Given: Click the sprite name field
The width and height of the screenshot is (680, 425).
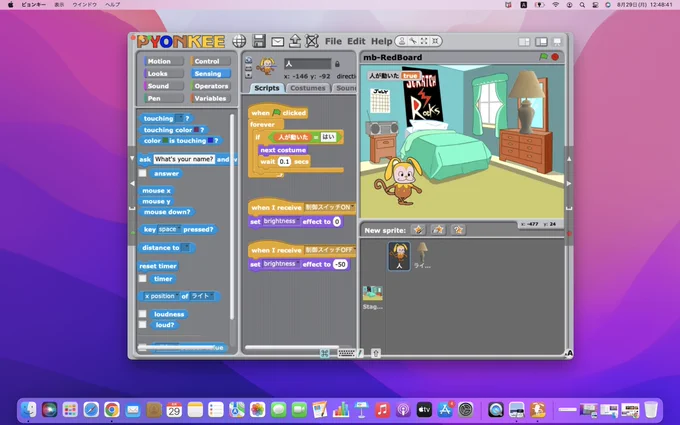Looking at the screenshot, I should coord(307,64).
